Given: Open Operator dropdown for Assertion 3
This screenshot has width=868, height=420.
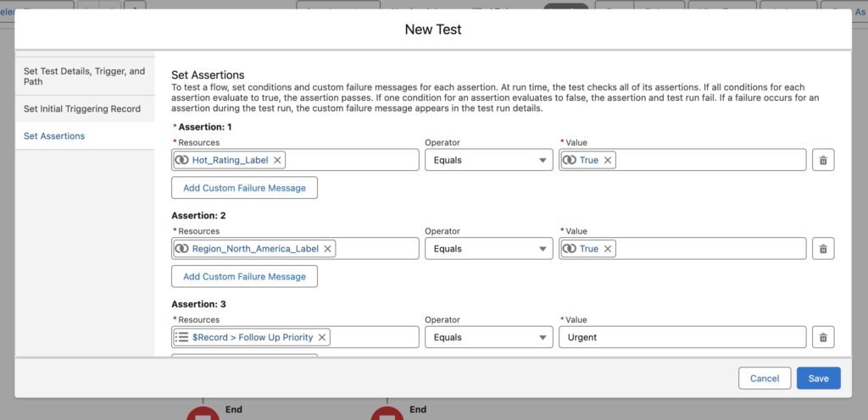Looking at the screenshot, I should click(488, 337).
